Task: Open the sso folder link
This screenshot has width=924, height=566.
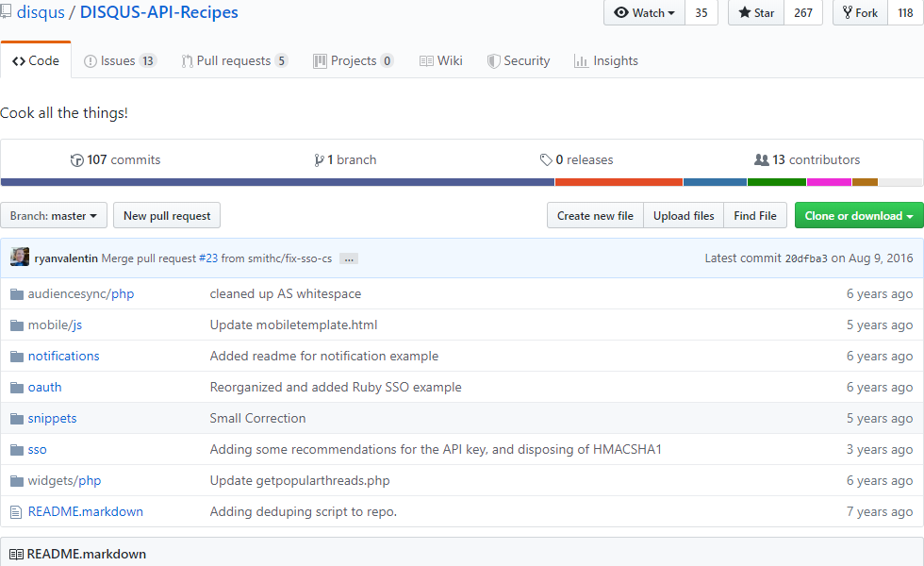Action: [37, 449]
